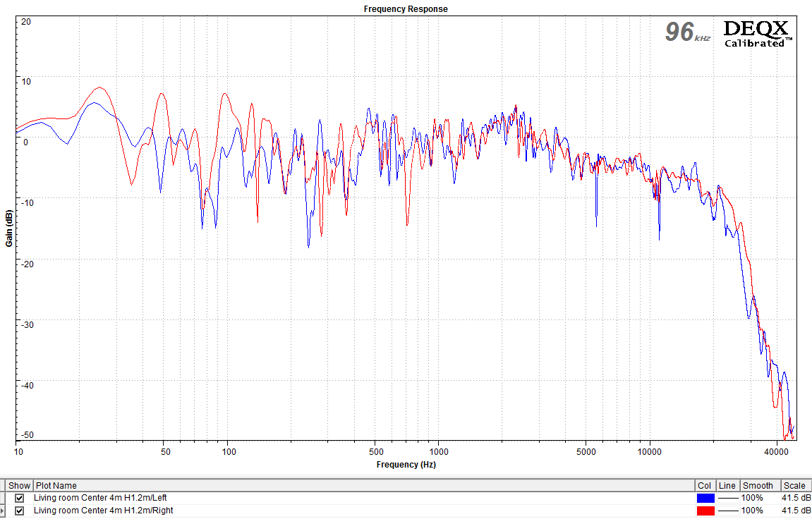The width and height of the screenshot is (812, 519).
Task: Click the 96 kHz sample rate indicator
Action: pyautogui.click(x=688, y=32)
